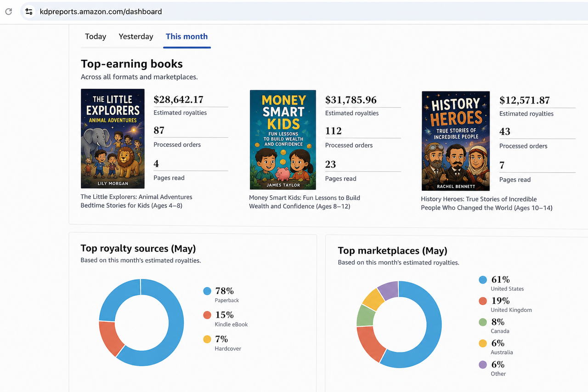Click the Top royalty sources (May) heading

[138, 249]
